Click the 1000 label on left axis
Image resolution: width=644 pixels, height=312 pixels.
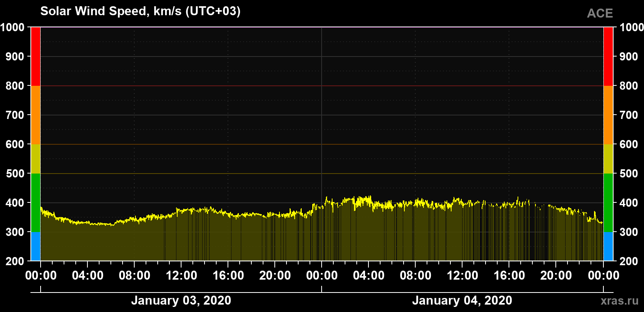[x=12, y=27]
